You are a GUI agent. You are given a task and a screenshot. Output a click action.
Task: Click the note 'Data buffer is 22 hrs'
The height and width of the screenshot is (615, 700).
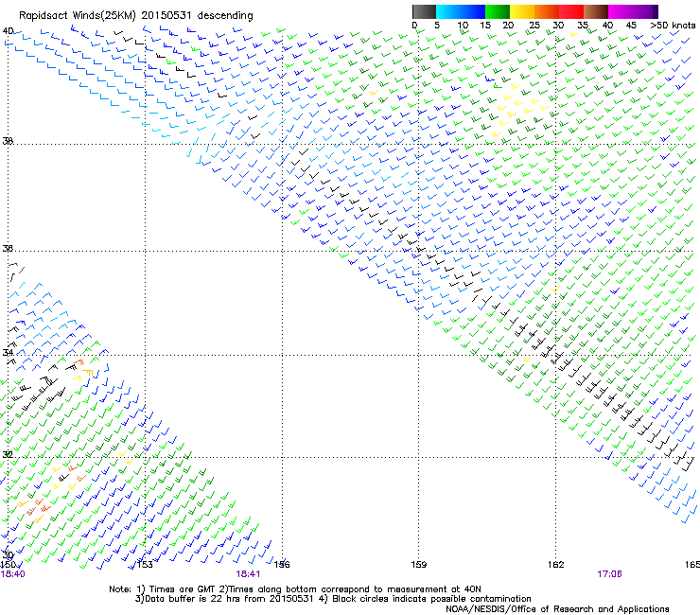point(193,599)
